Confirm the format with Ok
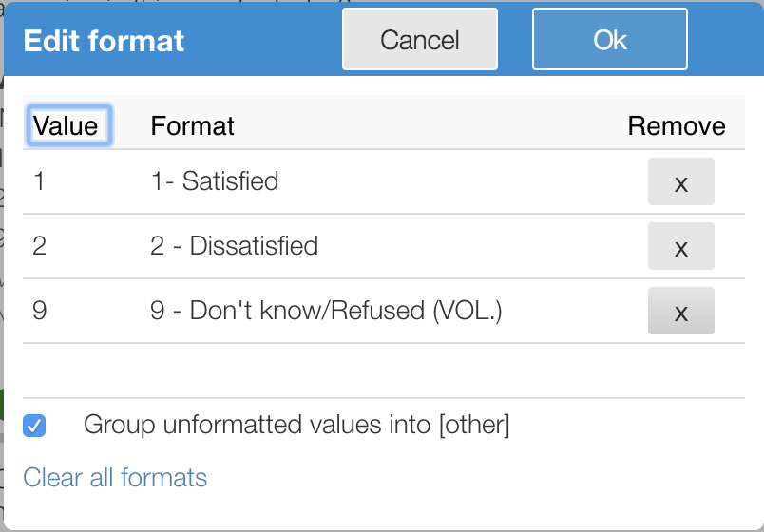 point(609,40)
